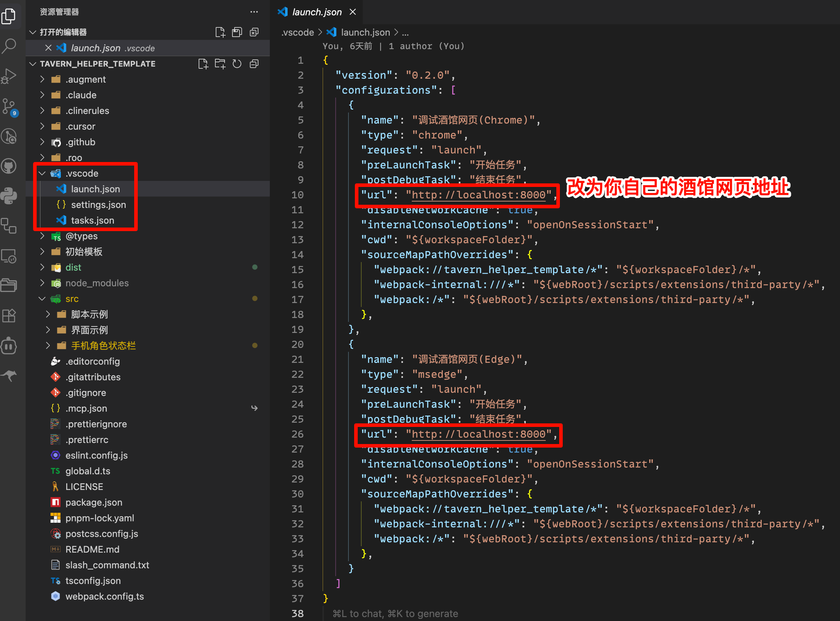Open the Extensions view in activity bar
The image size is (840, 621).
[x=9, y=316]
